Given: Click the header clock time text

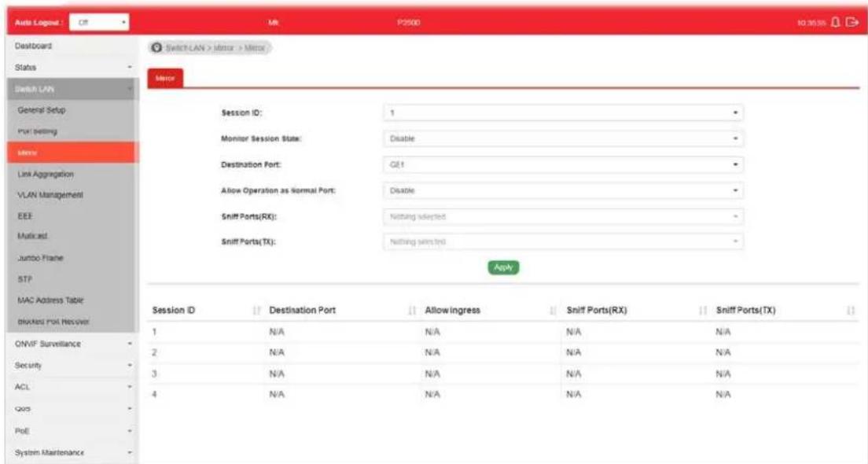Looking at the screenshot, I should 811,24.
